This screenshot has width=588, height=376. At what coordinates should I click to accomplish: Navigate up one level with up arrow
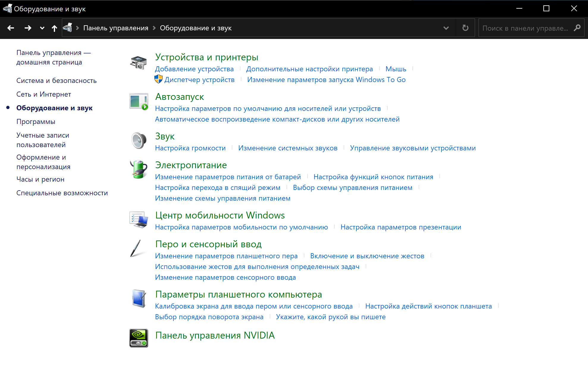(54, 28)
